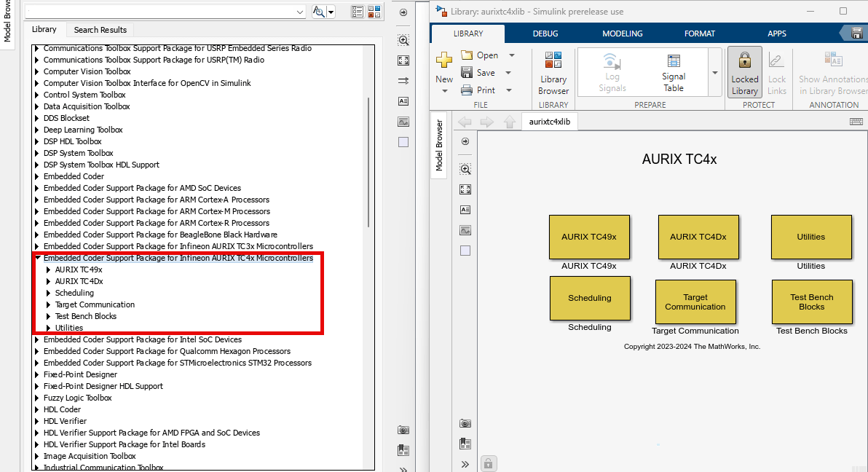The image size is (868, 472).
Task: Open the dropdown arrow next to Save
Action: pyautogui.click(x=508, y=73)
